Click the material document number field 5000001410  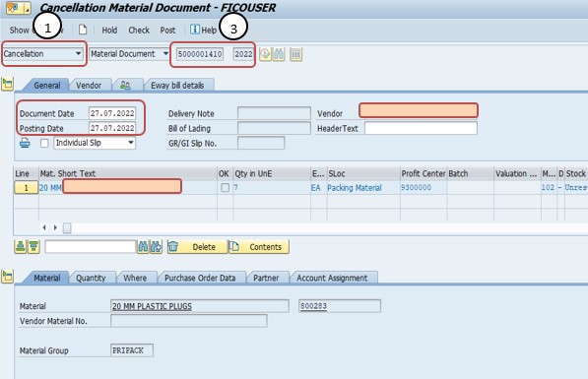200,54
